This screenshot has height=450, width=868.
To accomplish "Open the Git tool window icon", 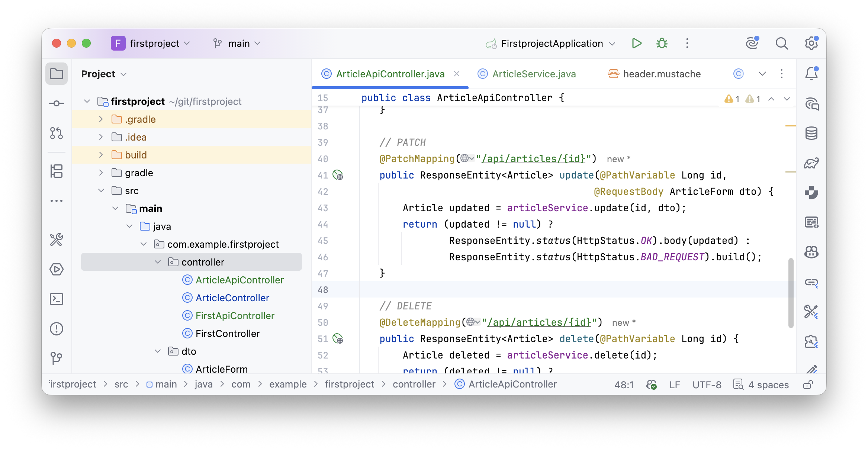I will [57, 359].
